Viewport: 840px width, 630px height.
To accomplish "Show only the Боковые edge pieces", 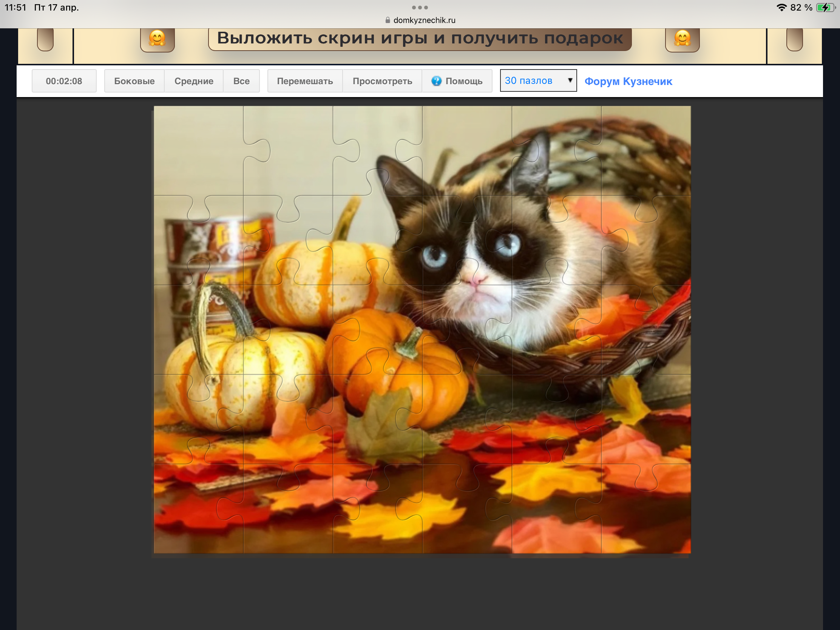I will [134, 81].
